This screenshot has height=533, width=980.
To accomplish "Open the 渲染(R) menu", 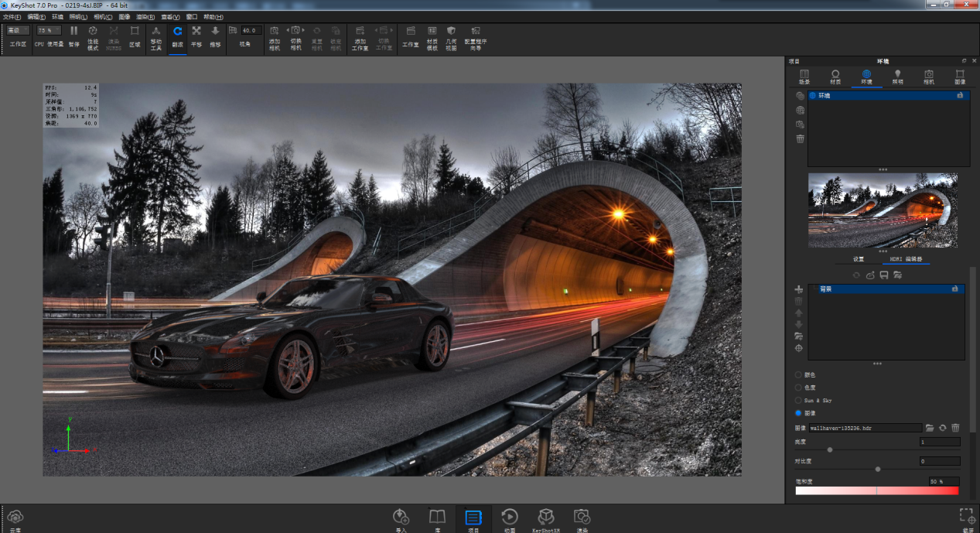I will (145, 16).
